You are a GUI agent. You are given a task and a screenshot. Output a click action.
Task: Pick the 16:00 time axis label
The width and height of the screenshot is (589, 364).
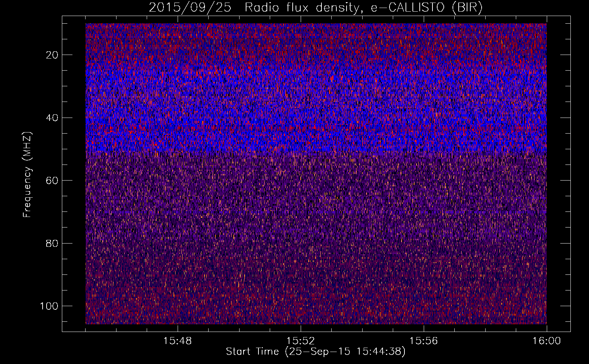[x=546, y=341]
